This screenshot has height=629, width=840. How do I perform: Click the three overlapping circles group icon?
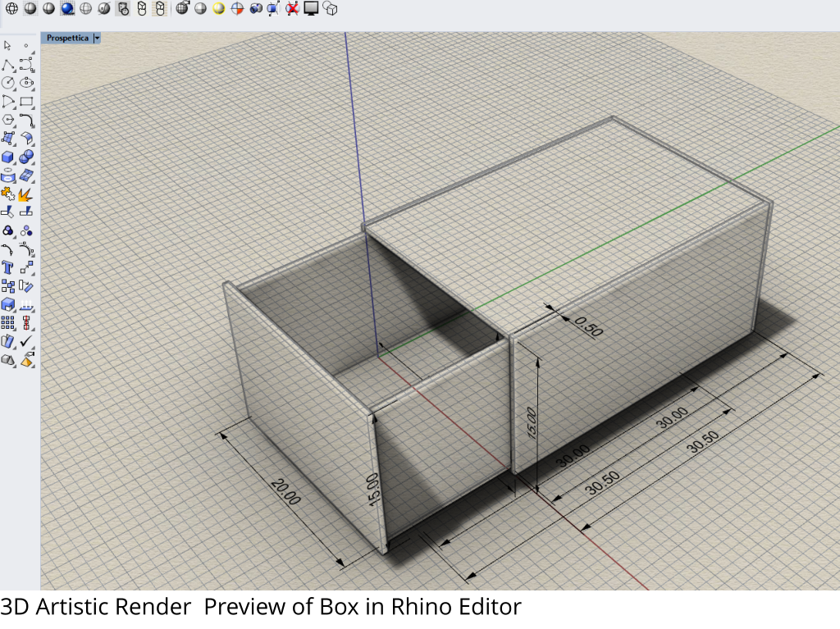(8, 231)
